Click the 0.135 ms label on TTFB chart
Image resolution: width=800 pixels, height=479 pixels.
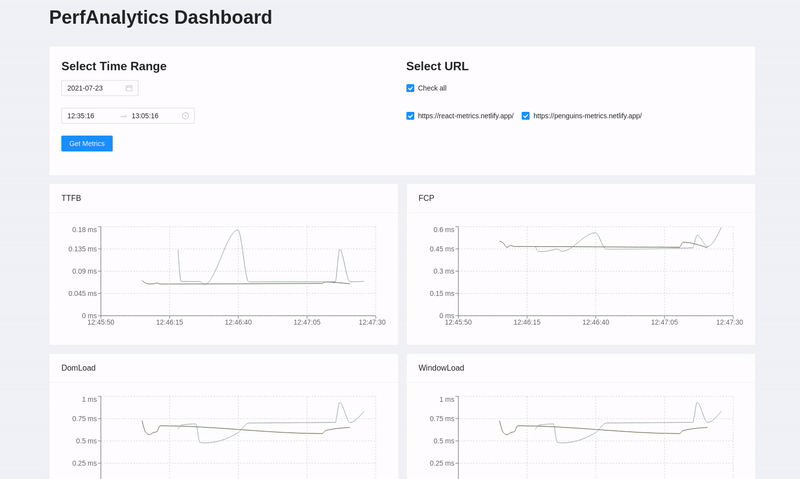[x=83, y=249]
